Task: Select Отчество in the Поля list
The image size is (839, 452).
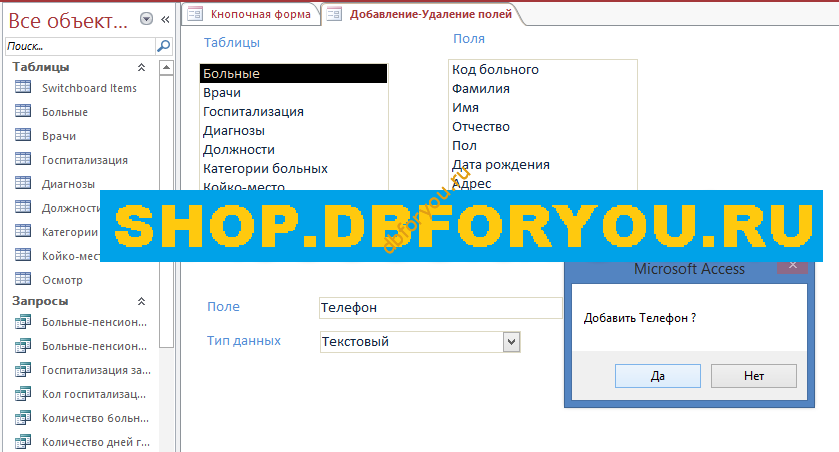Action: click(x=543, y=126)
